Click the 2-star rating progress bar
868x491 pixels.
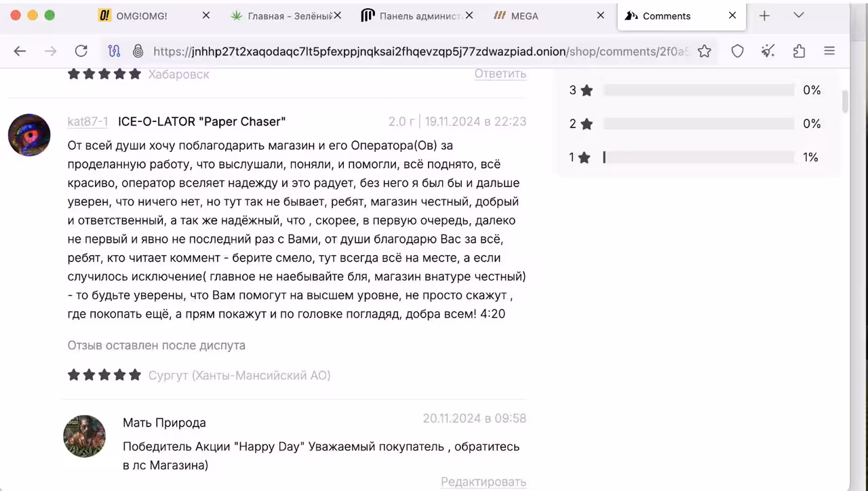(698, 123)
